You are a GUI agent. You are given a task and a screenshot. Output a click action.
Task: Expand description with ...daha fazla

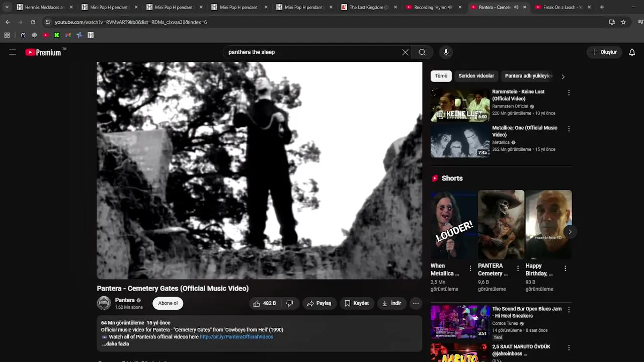pyautogui.click(x=115, y=344)
